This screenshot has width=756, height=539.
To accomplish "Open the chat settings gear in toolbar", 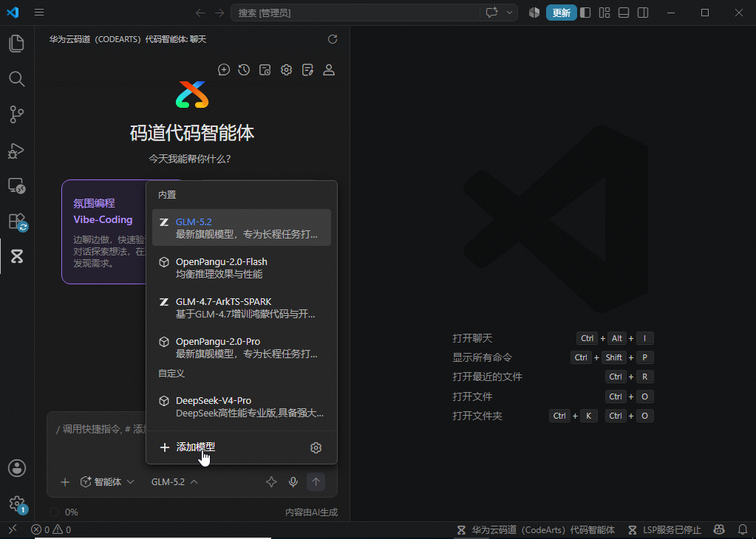I will point(287,70).
